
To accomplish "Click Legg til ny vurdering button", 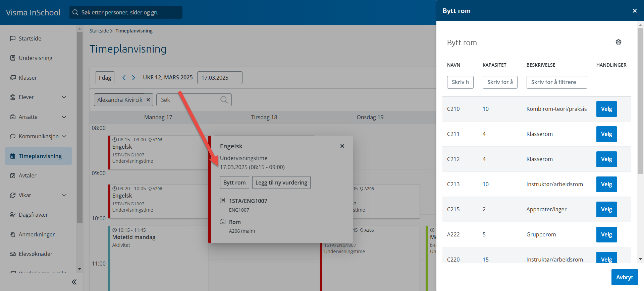I will [281, 183].
